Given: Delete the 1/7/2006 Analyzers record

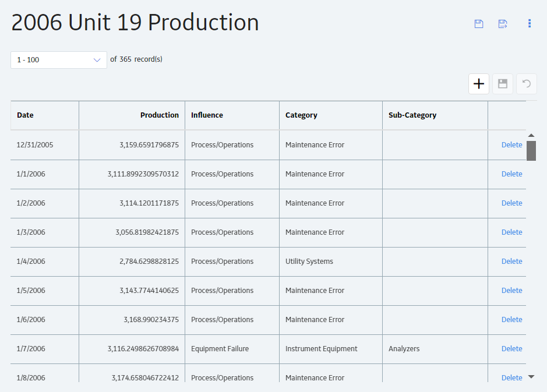Looking at the screenshot, I should click(512, 349).
